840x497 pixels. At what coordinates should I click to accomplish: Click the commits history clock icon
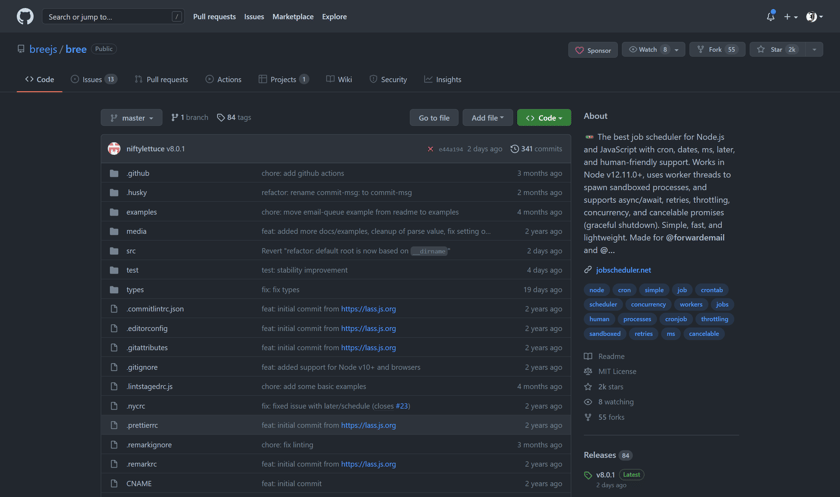pos(514,149)
